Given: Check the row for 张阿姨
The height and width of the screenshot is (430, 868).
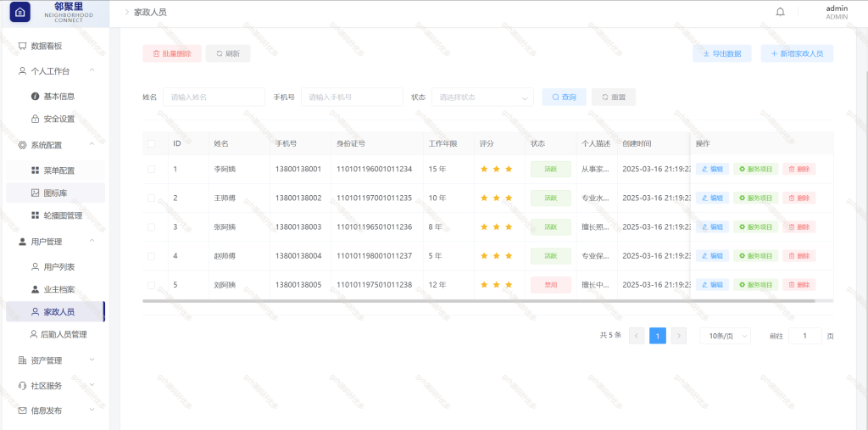Looking at the screenshot, I should pos(151,226).
